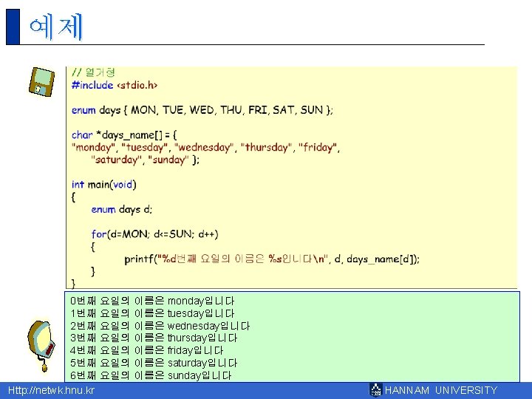This screenshot has height=399, width=532.
Task: Click the green comment line at code top
Action: click(x=93, y=72)
